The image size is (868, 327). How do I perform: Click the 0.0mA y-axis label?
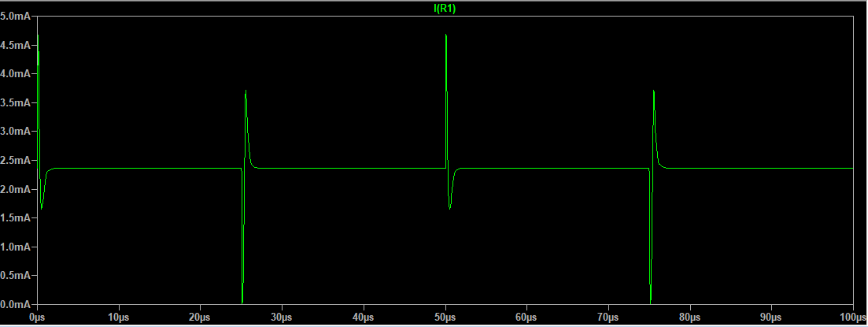pos(15,304)
